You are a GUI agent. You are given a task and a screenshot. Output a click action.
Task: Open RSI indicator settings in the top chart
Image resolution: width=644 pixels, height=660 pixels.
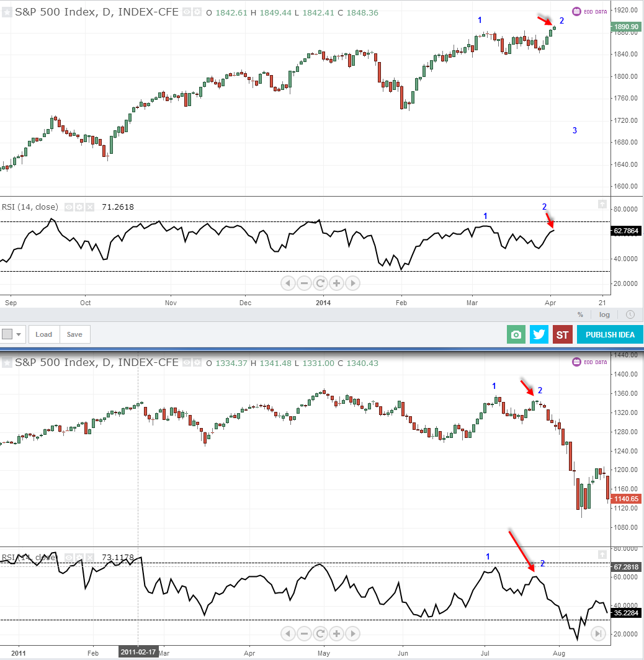(x=79, y=207)
